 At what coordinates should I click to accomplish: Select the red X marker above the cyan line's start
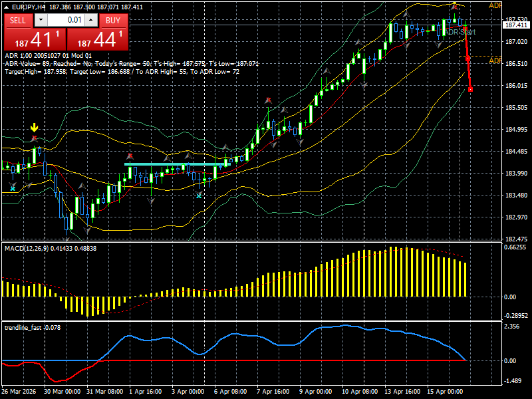[130, 156]
